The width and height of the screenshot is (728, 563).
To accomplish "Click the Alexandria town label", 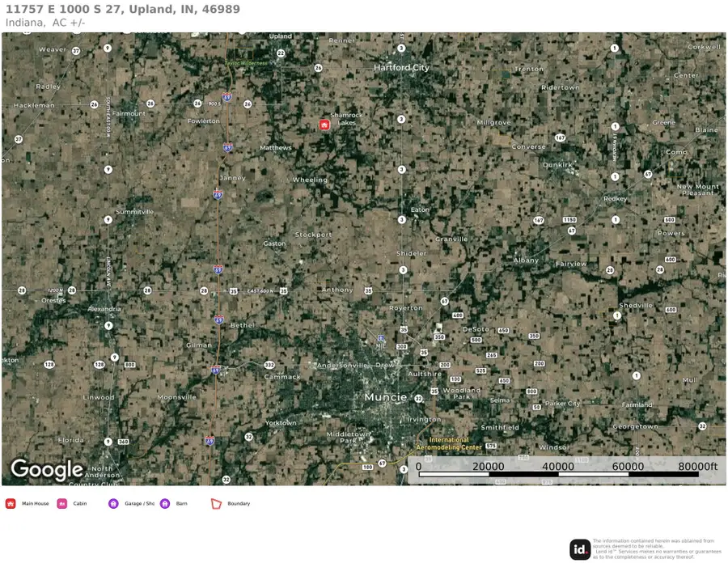I will (x=104, y=308).
